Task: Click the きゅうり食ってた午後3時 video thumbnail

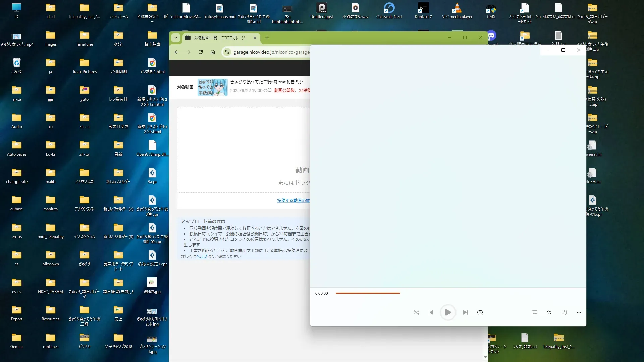Action: [x=212, y=87]
